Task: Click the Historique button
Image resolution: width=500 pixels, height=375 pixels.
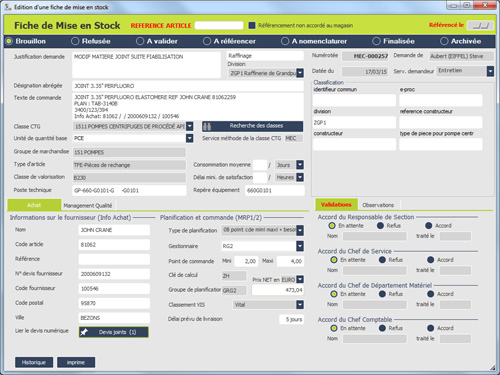Action: tap(34, 362)
